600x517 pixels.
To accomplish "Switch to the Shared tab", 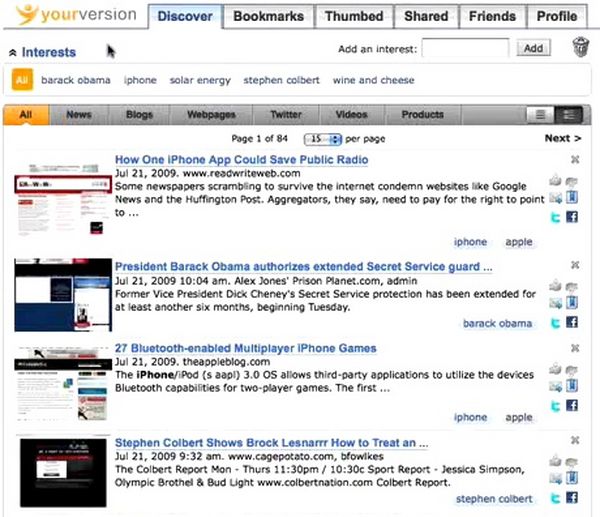I will [426, 16].
